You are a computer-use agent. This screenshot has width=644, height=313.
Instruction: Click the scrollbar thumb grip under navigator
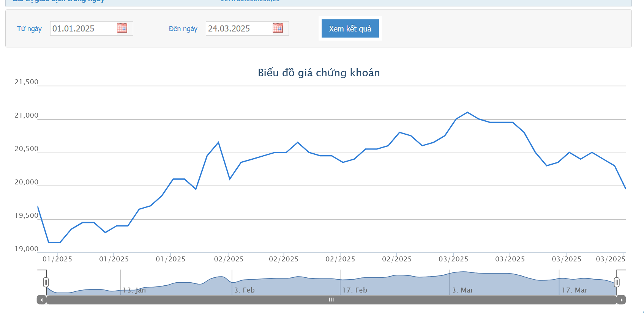click(x=331, y=300)
